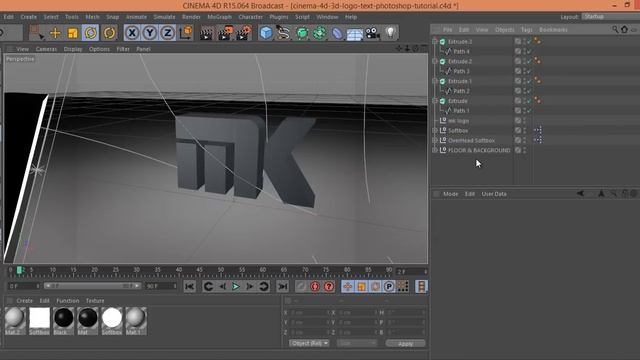Open the Object (Rel) dropdown

(309, 343)
